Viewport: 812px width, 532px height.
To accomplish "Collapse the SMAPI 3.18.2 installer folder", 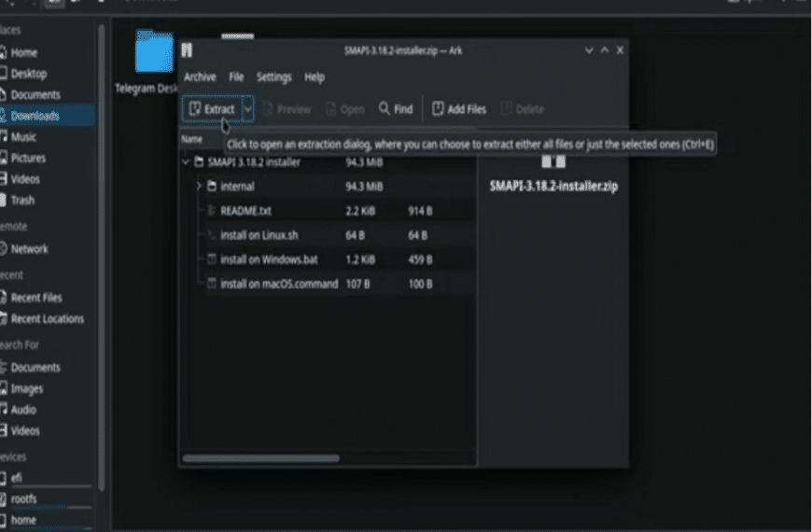I will (186, 162).
